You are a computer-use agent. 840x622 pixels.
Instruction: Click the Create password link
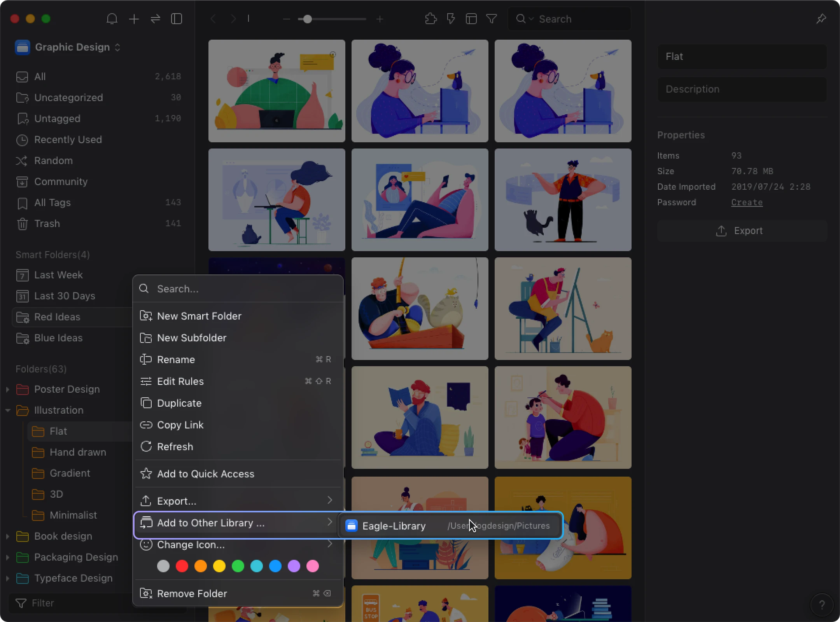pos(747,202)
